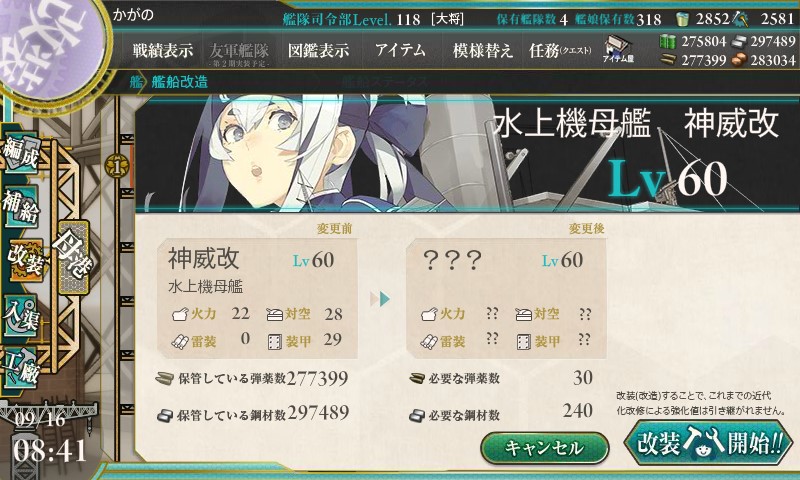Select fleet number 1 marker
This screenshot has height=480, width=800.
(x=117, y=167)
